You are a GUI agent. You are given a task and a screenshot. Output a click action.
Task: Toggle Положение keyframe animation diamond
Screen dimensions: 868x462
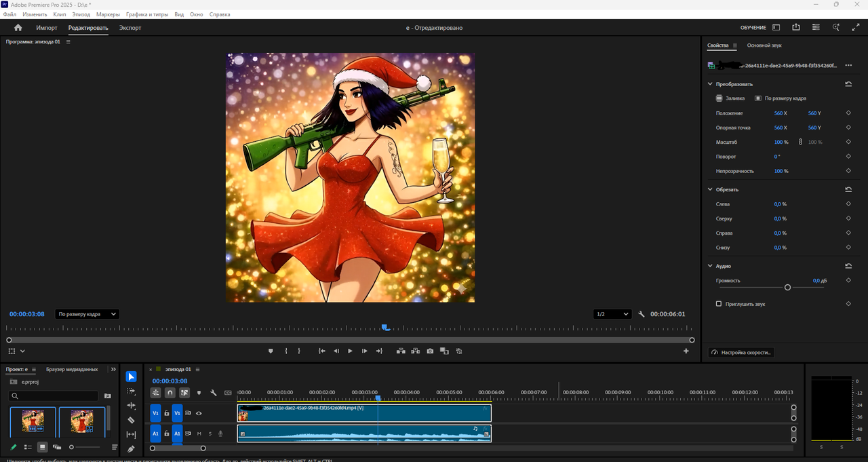[x=848, y=113]
